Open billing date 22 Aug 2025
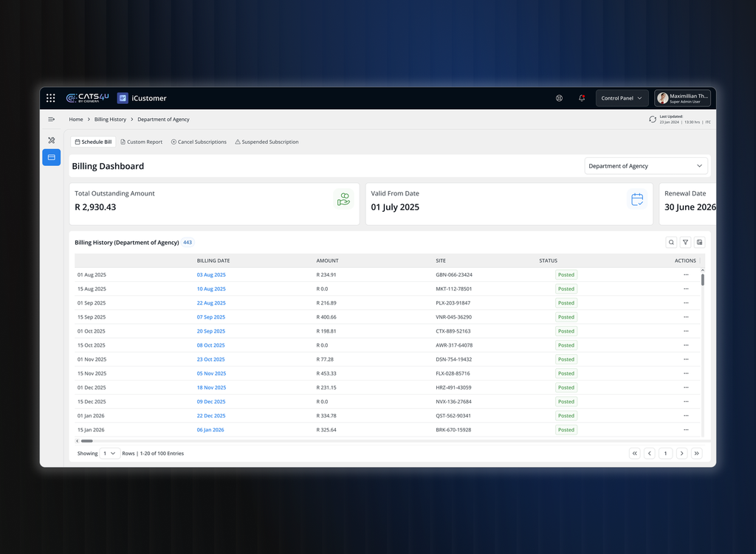Viewport: 756px width, 554px height. pyautogui.click(x=211, y=303)
